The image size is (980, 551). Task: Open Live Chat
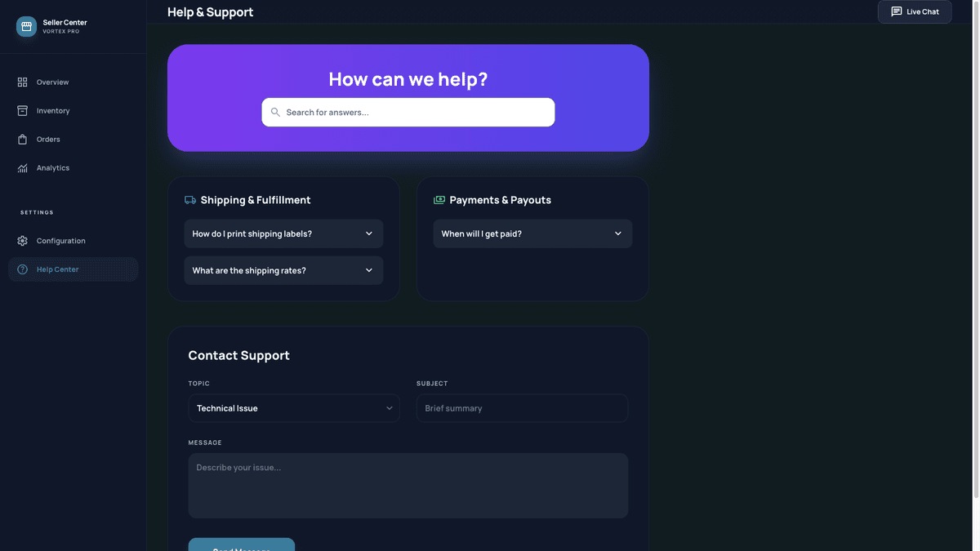point(915,11)
